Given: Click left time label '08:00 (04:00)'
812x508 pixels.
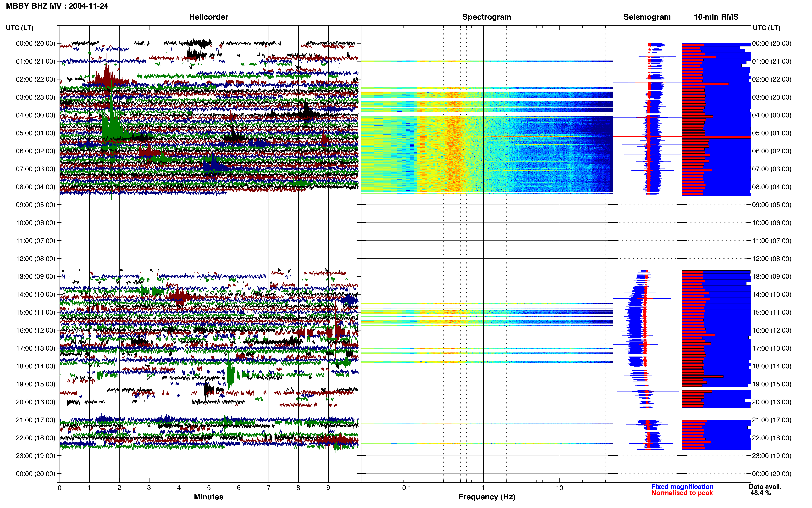Looking at the screenshot, I should [x=36, y=187].
